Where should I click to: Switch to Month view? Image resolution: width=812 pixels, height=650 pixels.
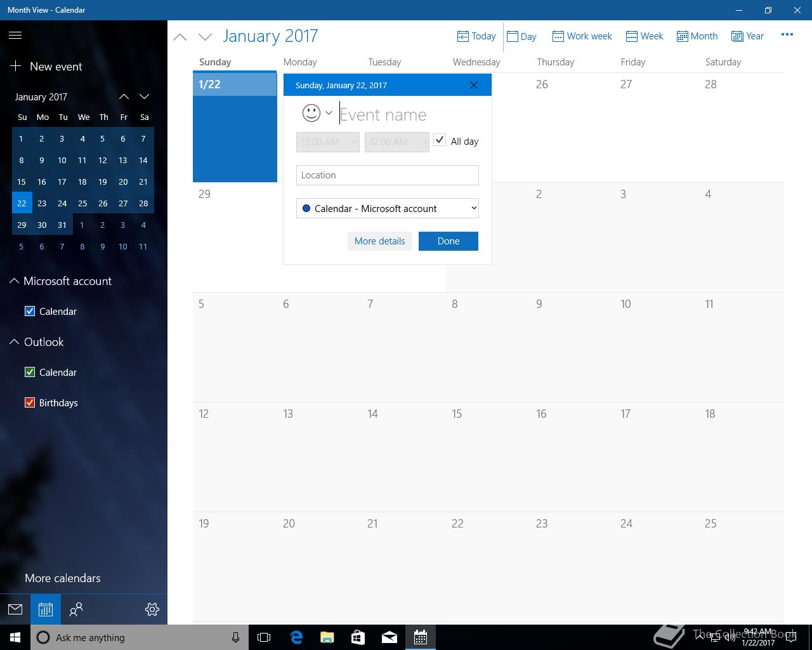click(x=697, y=36)
